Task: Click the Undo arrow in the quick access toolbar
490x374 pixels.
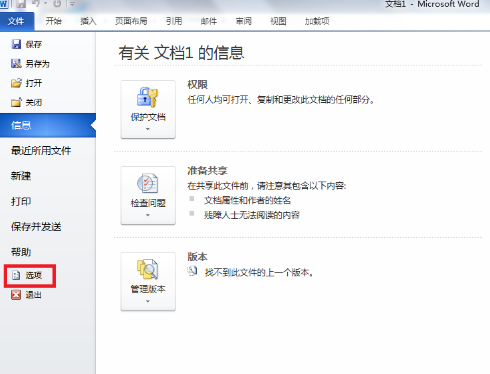Action: pos(36,4)
